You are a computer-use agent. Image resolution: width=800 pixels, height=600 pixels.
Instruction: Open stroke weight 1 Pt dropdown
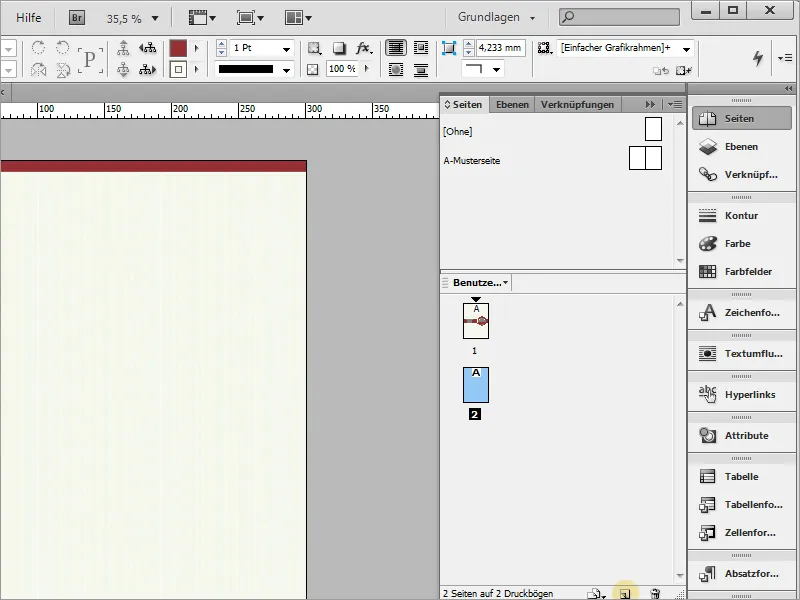coord(286,48)
